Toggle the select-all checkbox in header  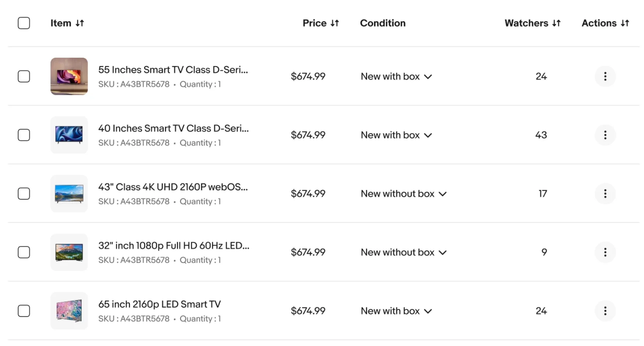click(24, 23)
